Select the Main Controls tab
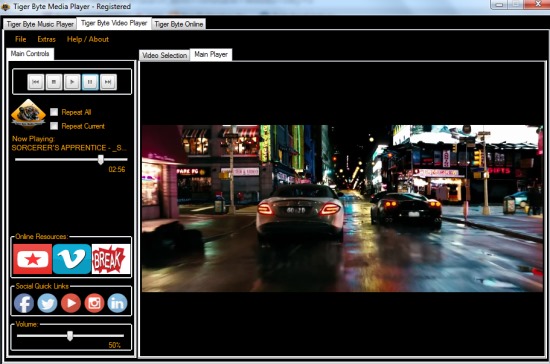Image resolution: width=550 pixels, height=364 pixels. pos(30,54)
